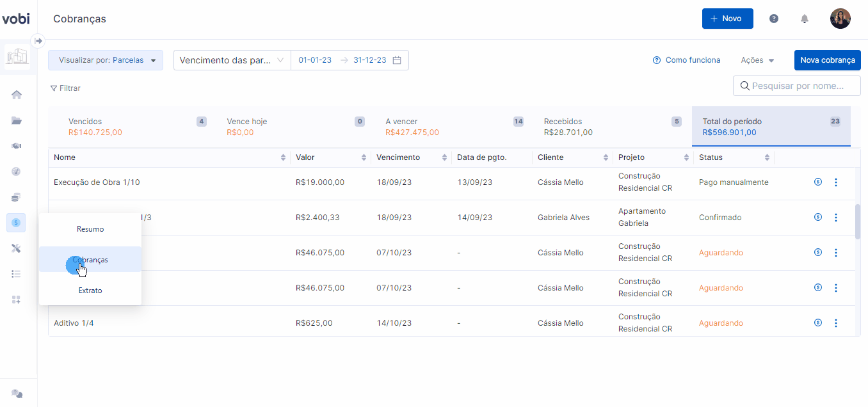The image size is (868, 407).
Task: Open the tools wrench icon in sidebar
Action: pos(17,248)
